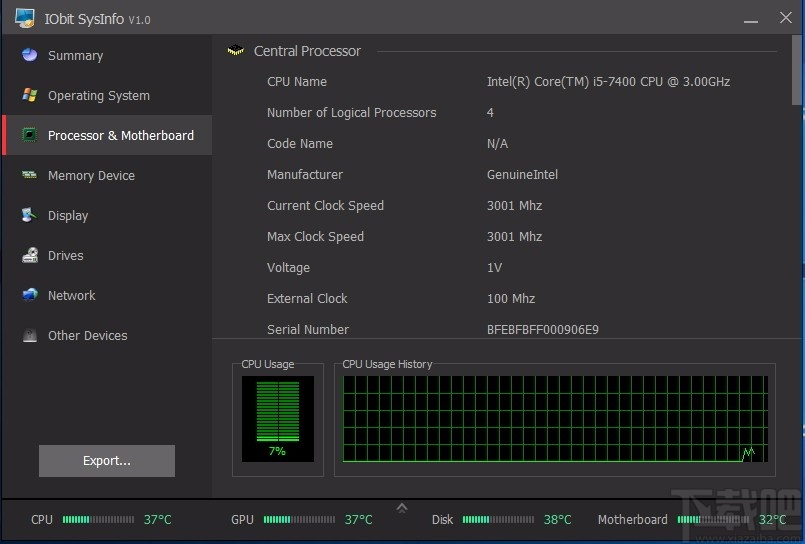The image size is (805, 544).
Task: Click the Network globe icon
Action: tap(30, 295)
